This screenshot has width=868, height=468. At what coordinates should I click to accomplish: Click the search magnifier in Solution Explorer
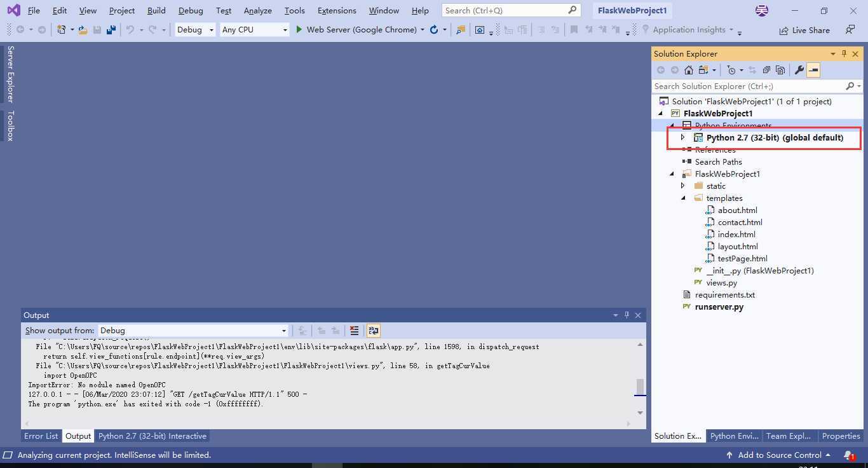tap(850, 86)
